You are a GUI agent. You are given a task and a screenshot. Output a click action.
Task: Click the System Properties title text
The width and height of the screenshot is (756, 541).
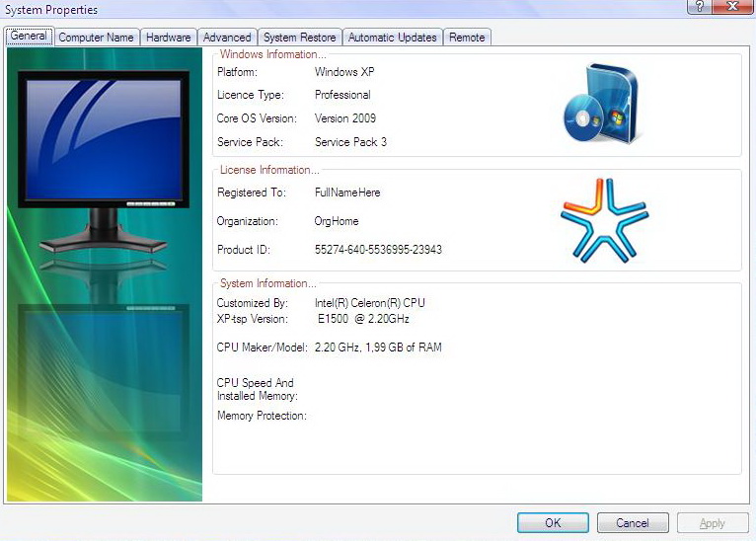click(51, 10)
